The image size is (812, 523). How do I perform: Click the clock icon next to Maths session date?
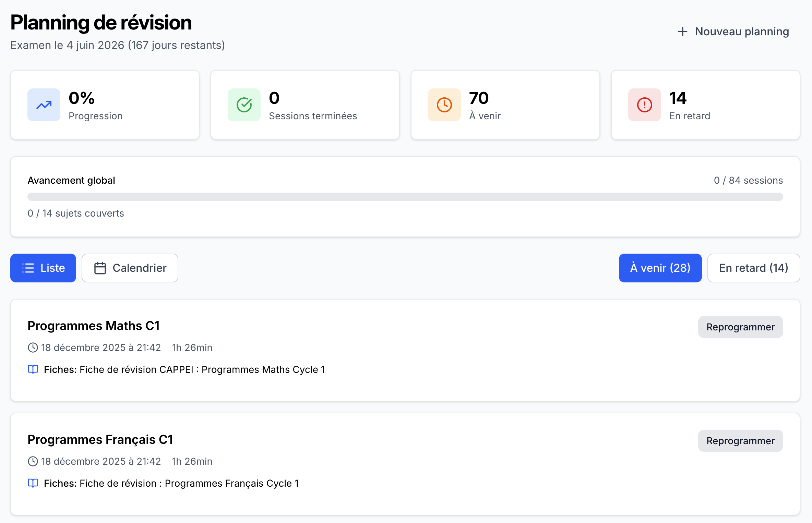pyautogui.click(x=33, y=347)
